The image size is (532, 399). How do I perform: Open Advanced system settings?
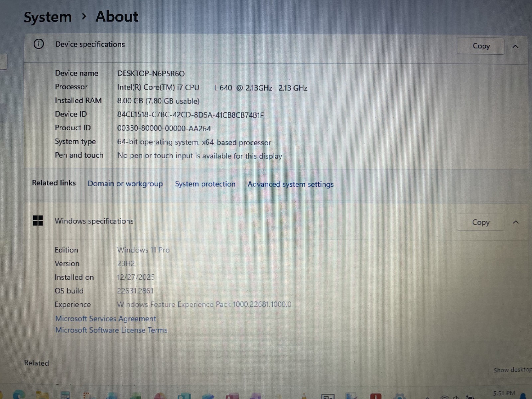(x=291, y=184)
